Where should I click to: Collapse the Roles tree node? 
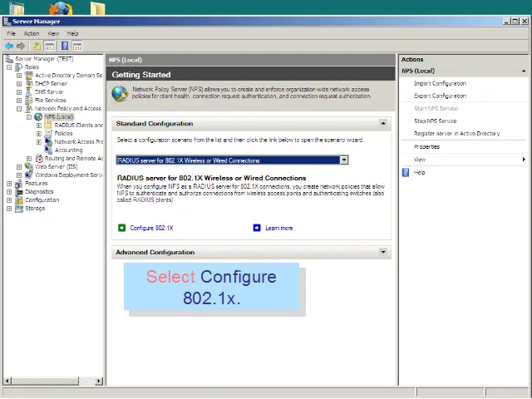(x=9, y=67)
